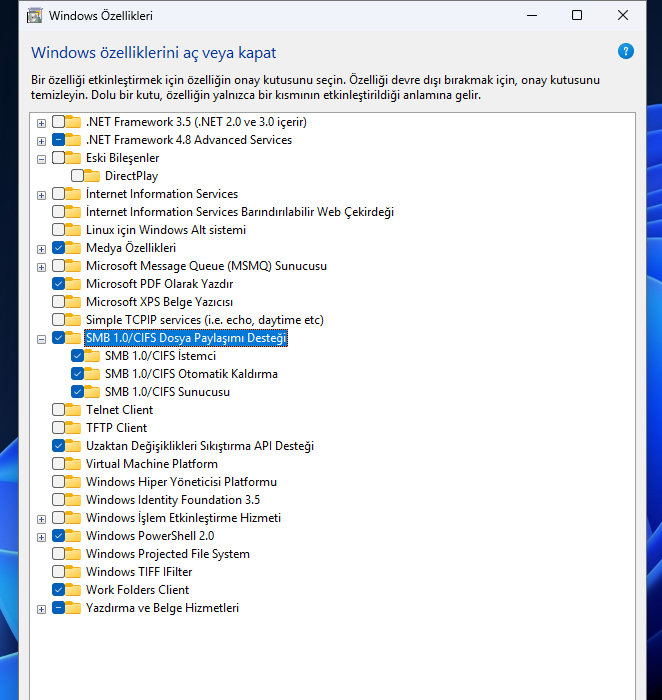Check Windows Hiper Yöneticisi Platformu checkbox
662x700 pixels.
click(x=58, y=481)
